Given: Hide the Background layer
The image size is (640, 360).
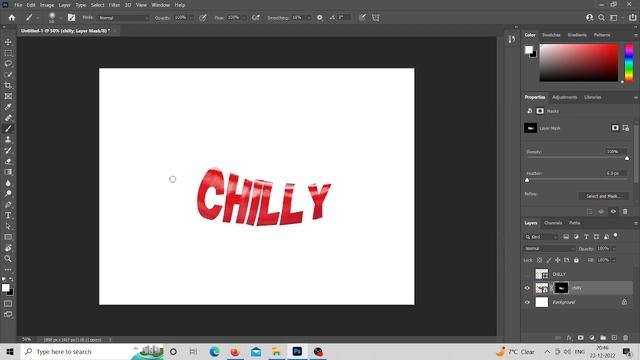Looking at the screenshot, I should (x=527, y=302).
